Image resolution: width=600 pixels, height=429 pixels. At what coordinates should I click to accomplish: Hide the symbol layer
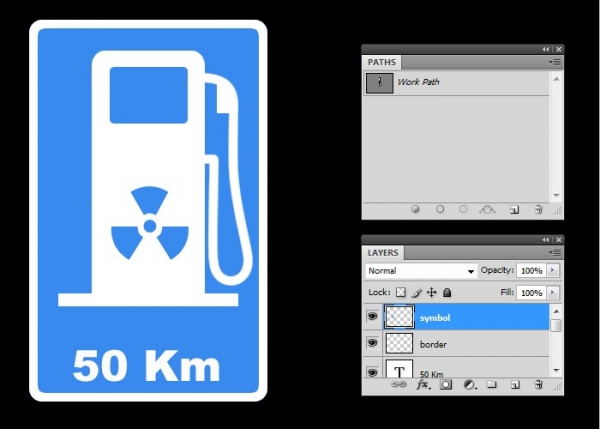point(373,316)
